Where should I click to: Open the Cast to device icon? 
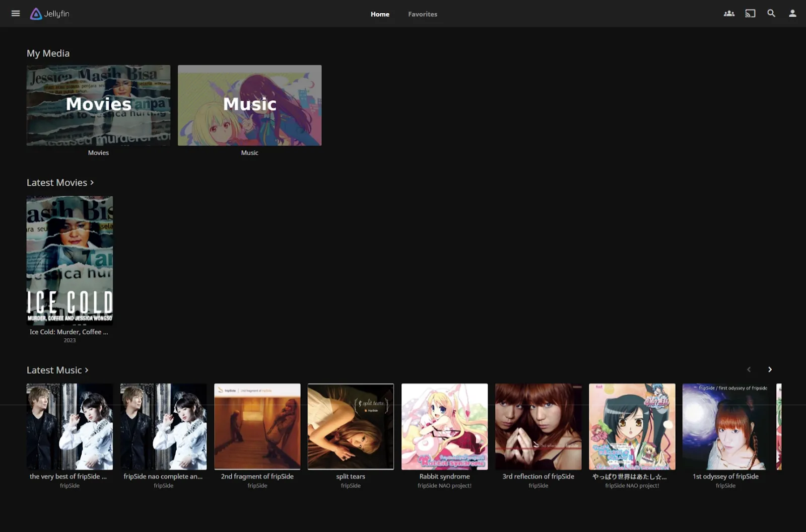pos(750,14)
